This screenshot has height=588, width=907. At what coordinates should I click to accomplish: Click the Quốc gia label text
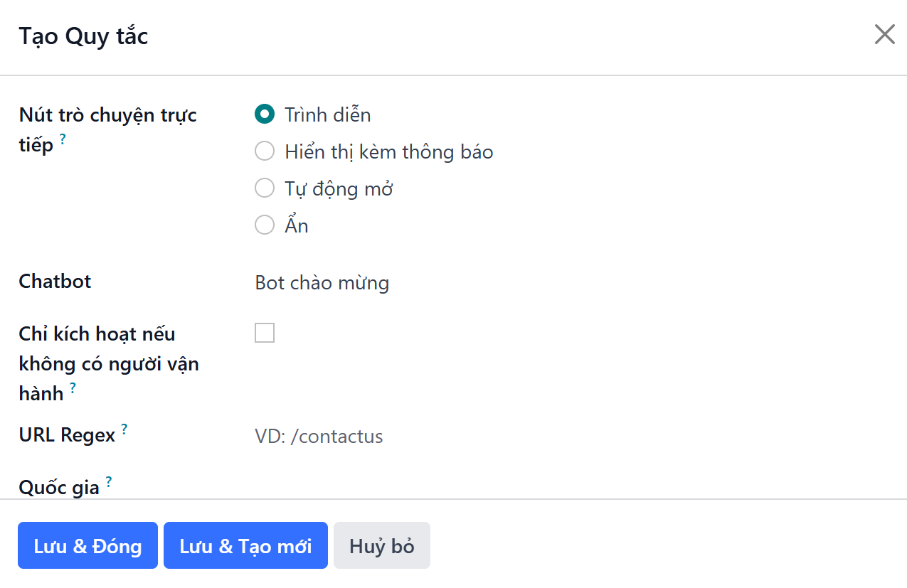pos(59,487)
